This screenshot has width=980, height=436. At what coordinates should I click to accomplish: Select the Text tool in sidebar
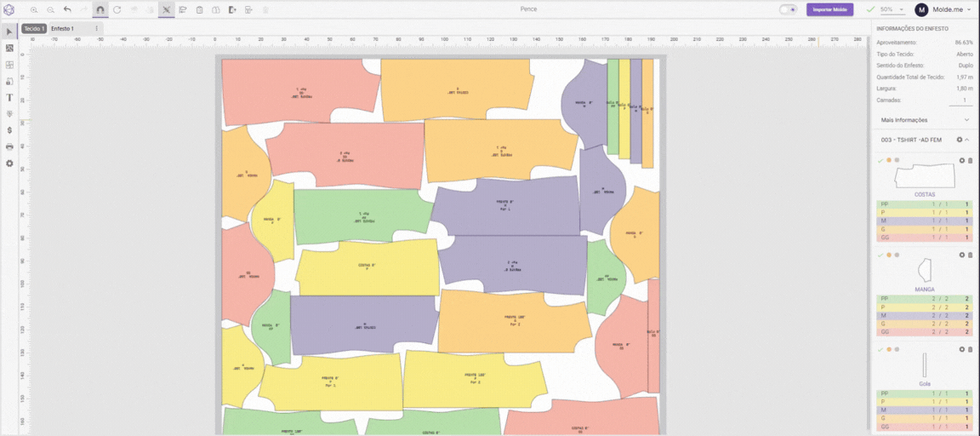click(x=9, y=98)
